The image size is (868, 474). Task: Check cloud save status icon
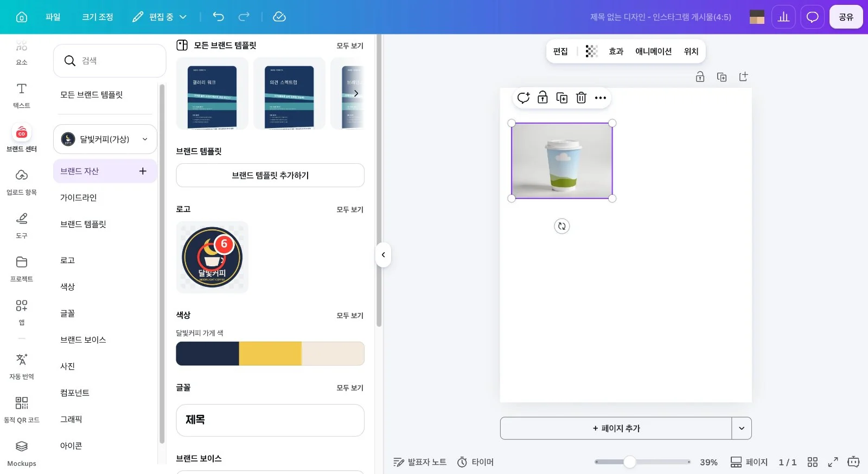click(279, 17)
